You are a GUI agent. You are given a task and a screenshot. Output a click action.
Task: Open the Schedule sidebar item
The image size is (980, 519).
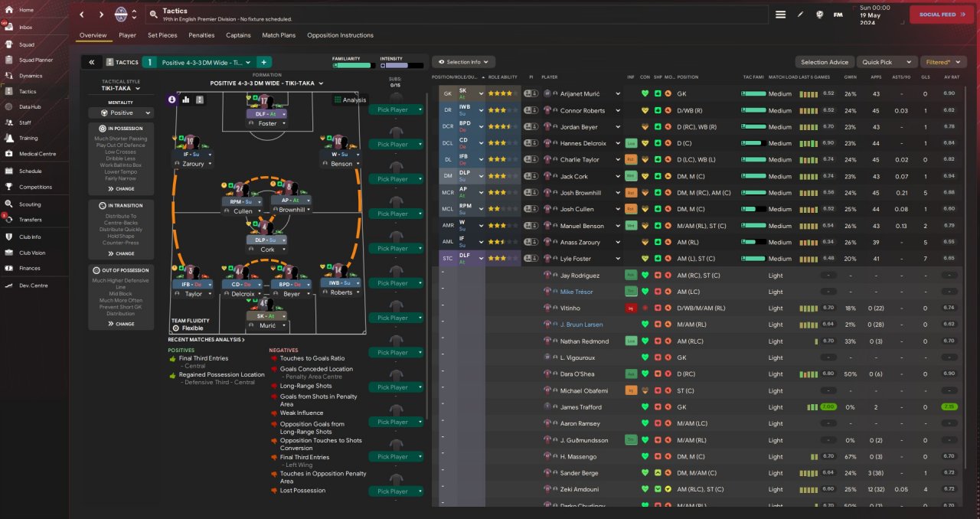31,171
